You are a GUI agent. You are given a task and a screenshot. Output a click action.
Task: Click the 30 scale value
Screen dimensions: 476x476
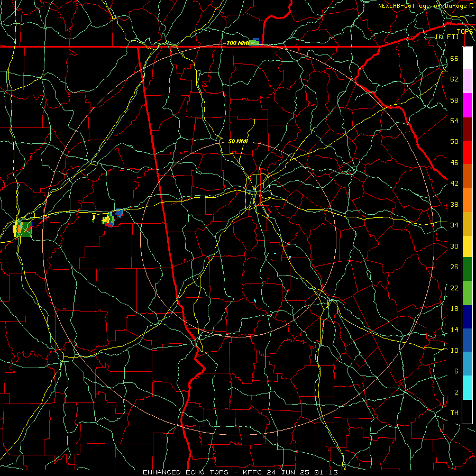coord(454,246)
